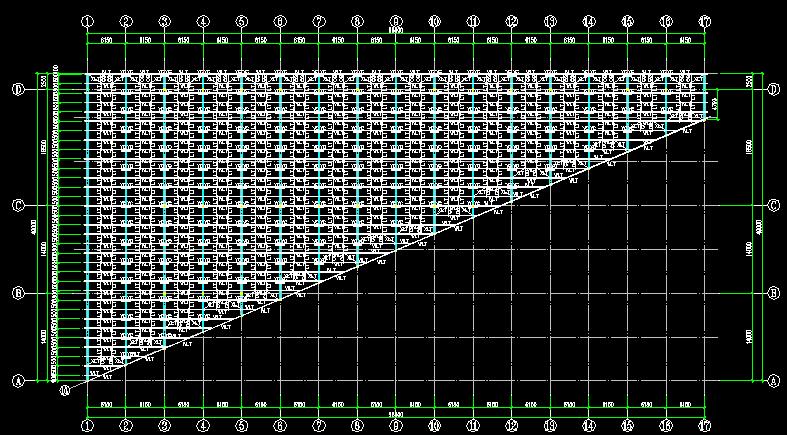Pick axis bubble 14 in the bottom row
This screenshot has height=435, width=787.
(x=589, y=426)
